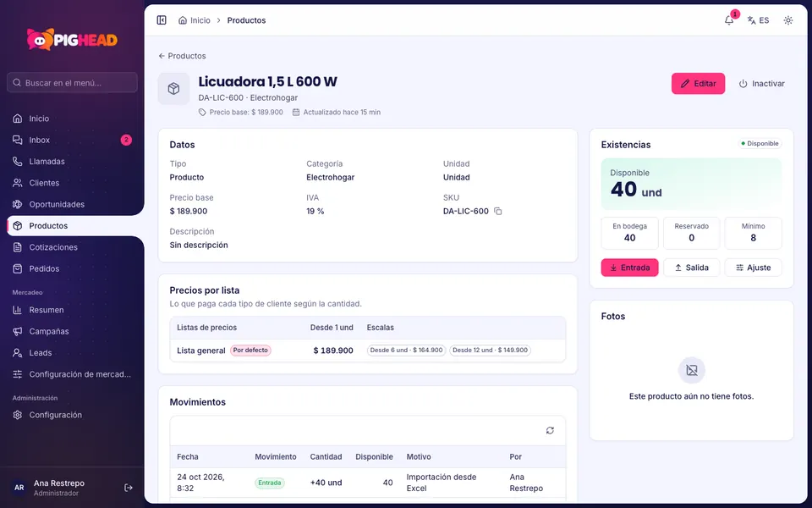Open Configuración under Administración
The image size is (812, 508).
coord(73,415)
